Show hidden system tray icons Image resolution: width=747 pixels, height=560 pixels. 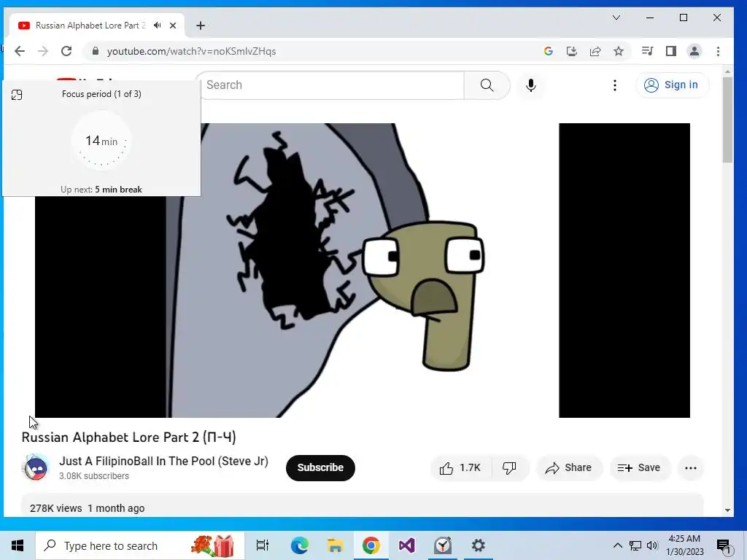[x=617, y=545]
